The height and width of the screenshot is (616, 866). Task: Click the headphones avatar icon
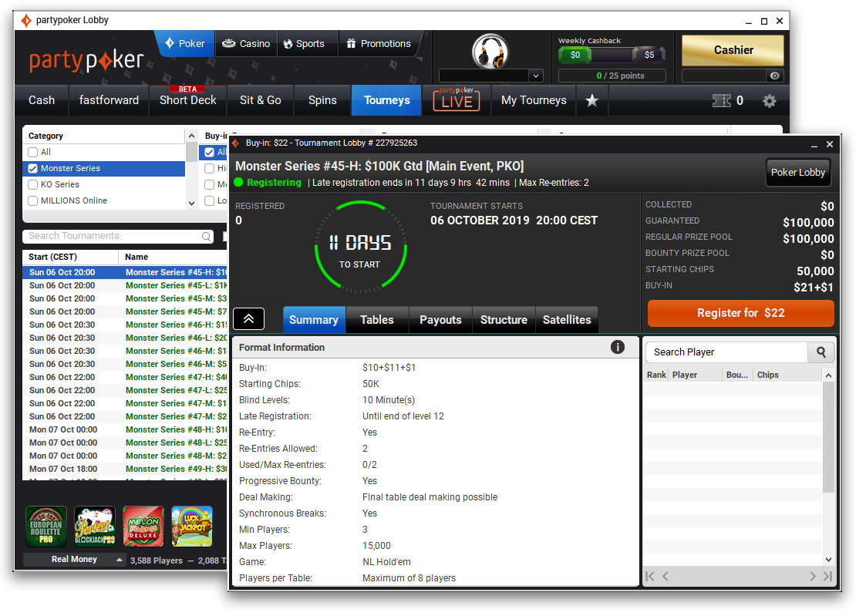(x=490, y=51)
